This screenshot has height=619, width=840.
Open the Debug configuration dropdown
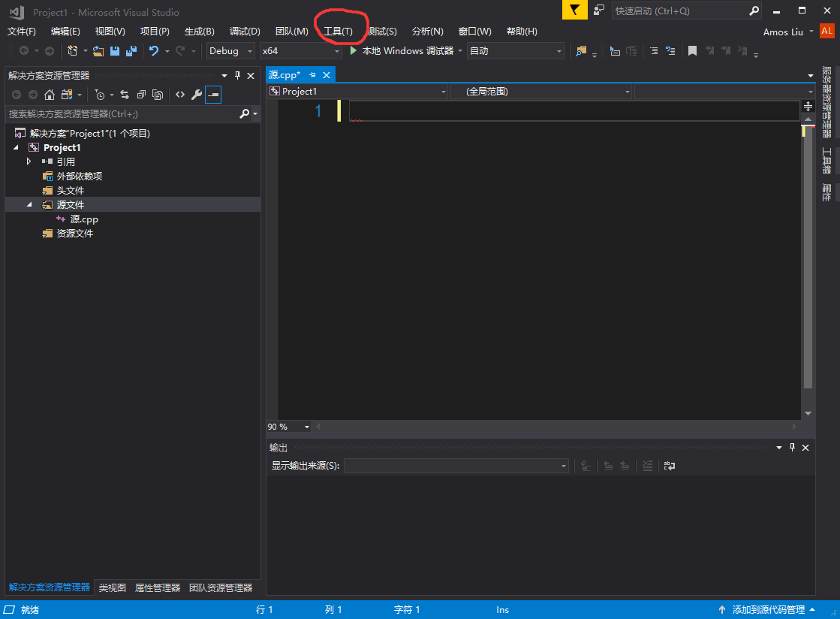point(230,51)
